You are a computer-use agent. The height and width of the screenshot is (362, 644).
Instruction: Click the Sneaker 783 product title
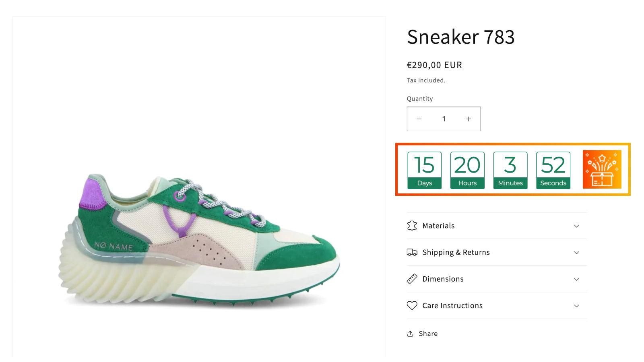coord(460,37)
